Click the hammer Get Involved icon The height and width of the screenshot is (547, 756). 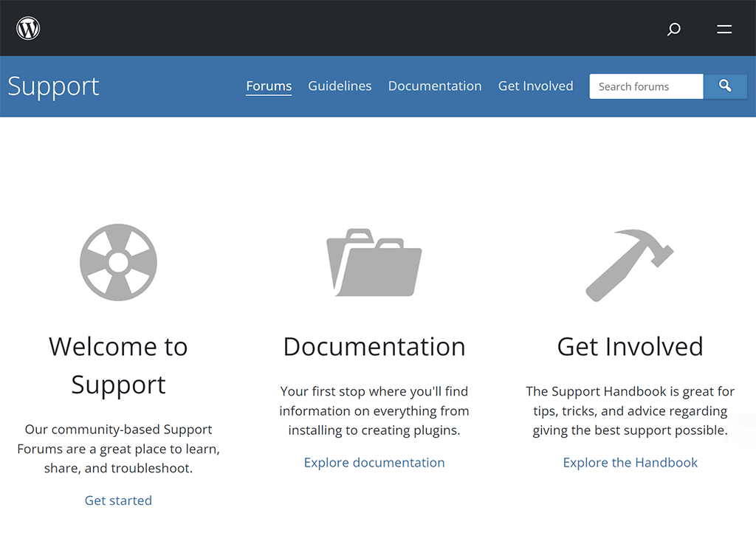[x=630, y=264]
